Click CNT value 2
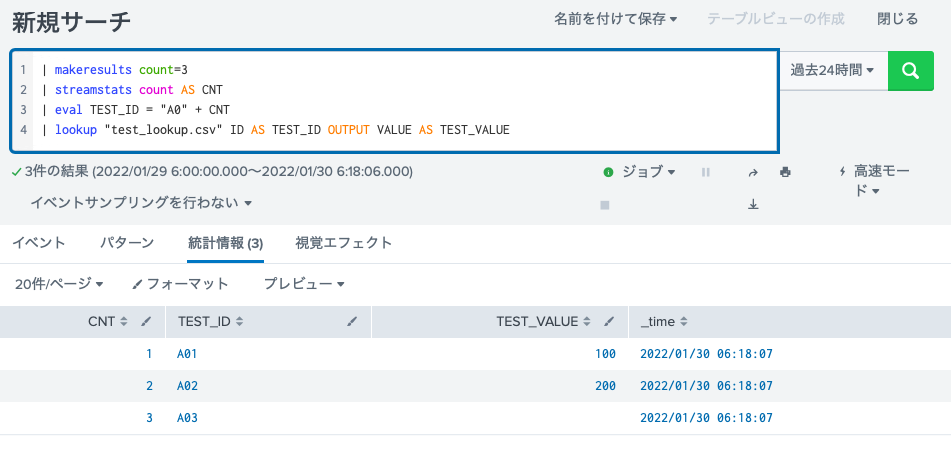Screen dimensions: 951x451 [150, 386]
